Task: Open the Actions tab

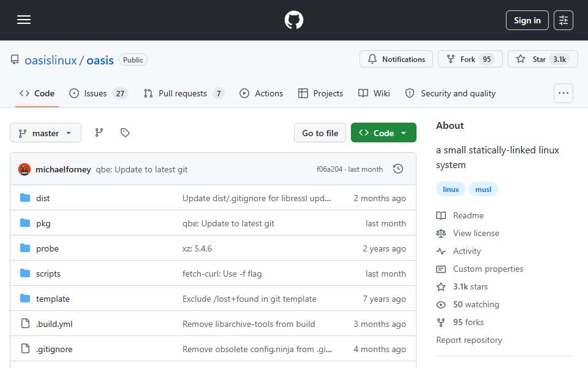Action: coord(261,93)
